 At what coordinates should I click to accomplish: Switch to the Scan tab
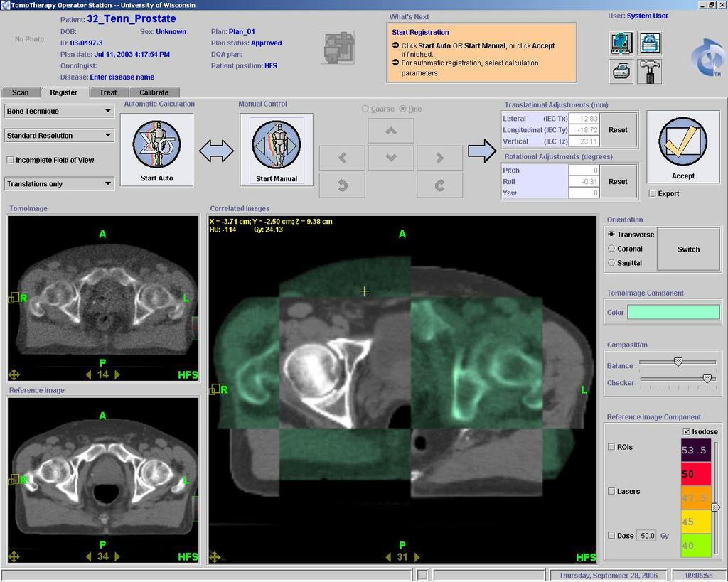pyautogui.click(x=21, y=92)
